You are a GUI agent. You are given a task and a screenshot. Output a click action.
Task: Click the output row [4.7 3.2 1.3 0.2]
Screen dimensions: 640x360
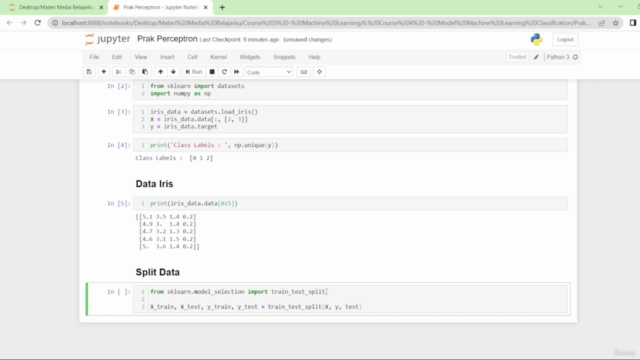tap(167, 231)
